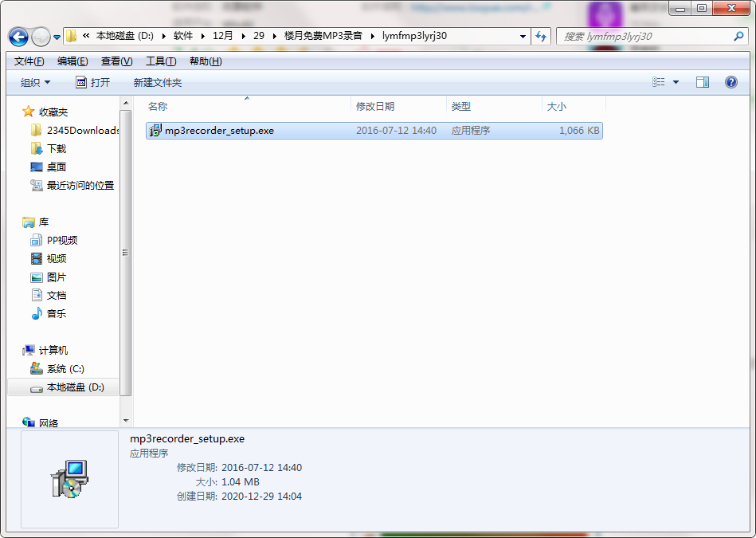
Task: Click the 库 libraries icon
Action: pos(29,222)
